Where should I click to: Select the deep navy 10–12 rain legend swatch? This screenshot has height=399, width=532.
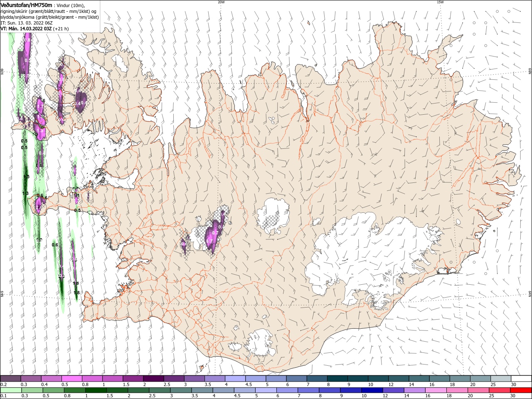372,390
